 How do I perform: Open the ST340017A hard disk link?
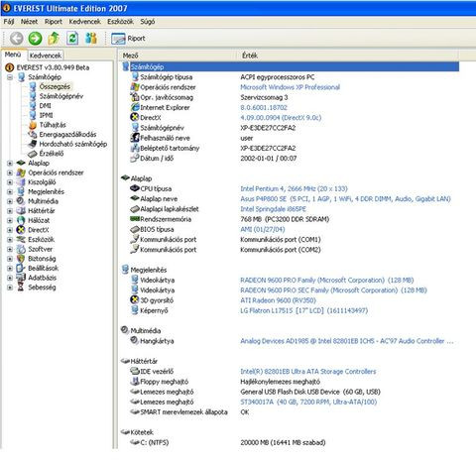[308, 402]
